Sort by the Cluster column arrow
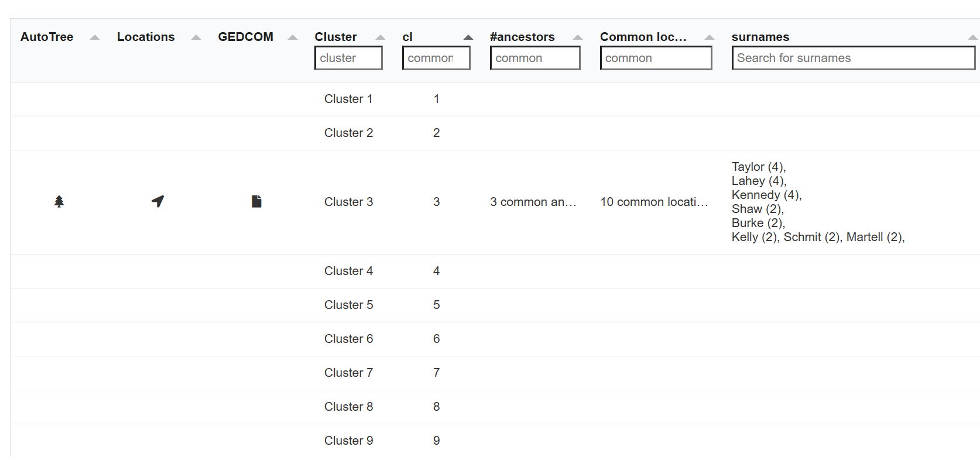980x457 pixels. tap(381, 37)
